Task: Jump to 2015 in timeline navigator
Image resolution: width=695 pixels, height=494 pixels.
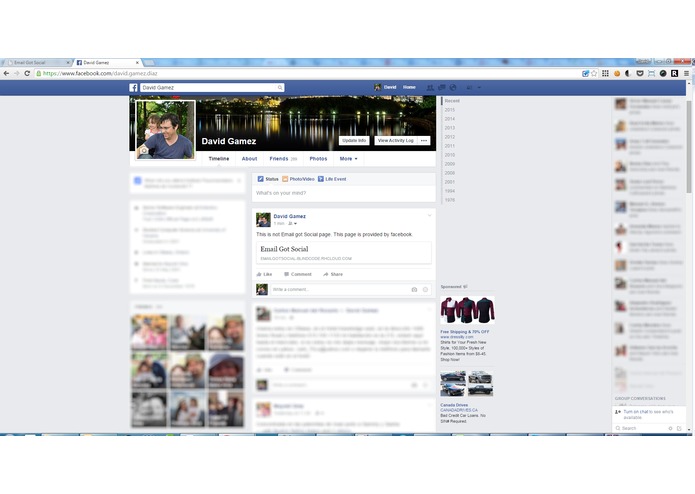Action: pos(449,110)
